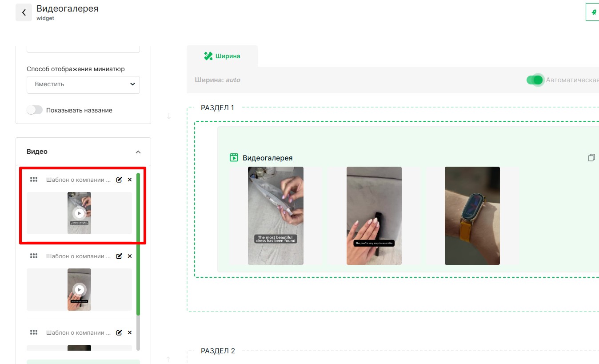Click the dress video thumbnail in the gallery

(276, 216)
